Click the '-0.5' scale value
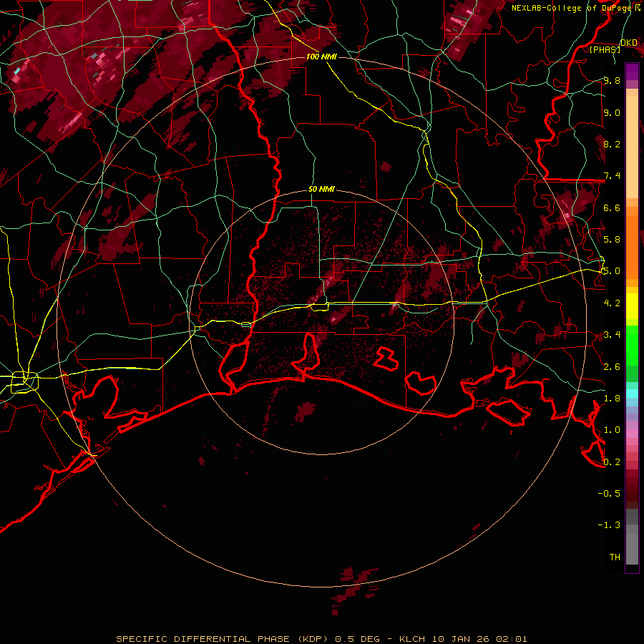The width and height of the screenshot is (644, 644). [x=609, y=493]
